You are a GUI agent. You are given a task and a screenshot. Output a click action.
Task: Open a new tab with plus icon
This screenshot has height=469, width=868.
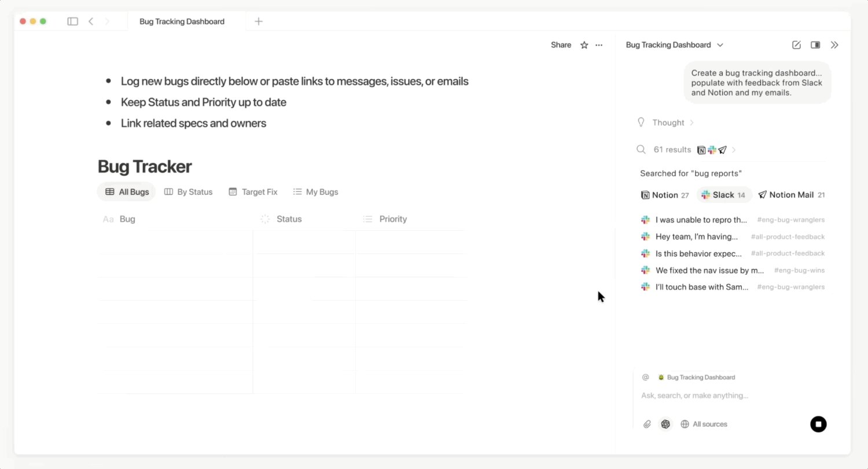(x=259, y=21)
